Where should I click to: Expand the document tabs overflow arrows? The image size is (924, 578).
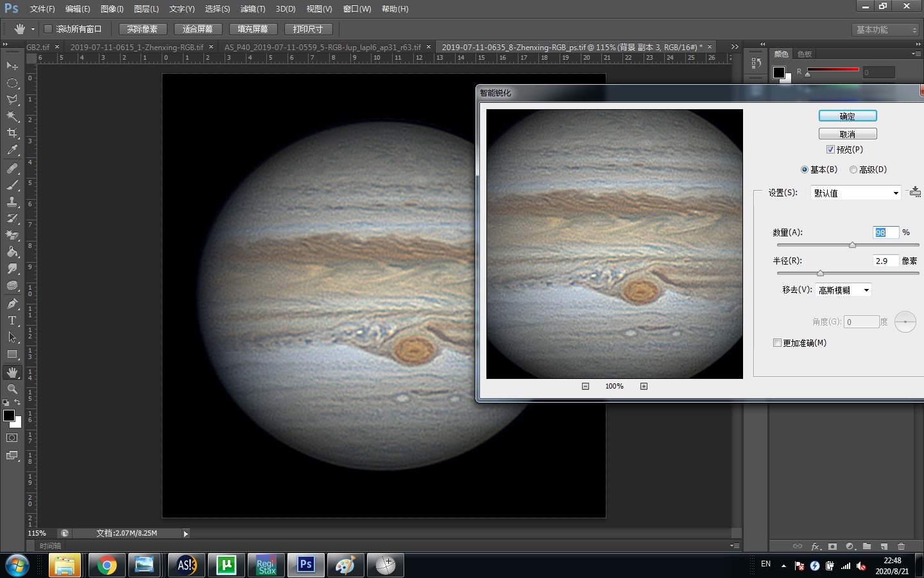735,47
